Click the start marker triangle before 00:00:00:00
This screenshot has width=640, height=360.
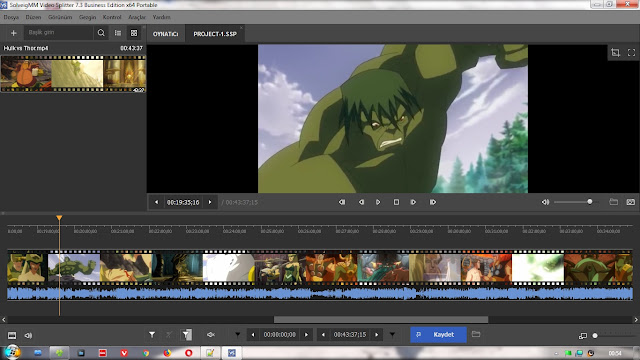(237, 335)
